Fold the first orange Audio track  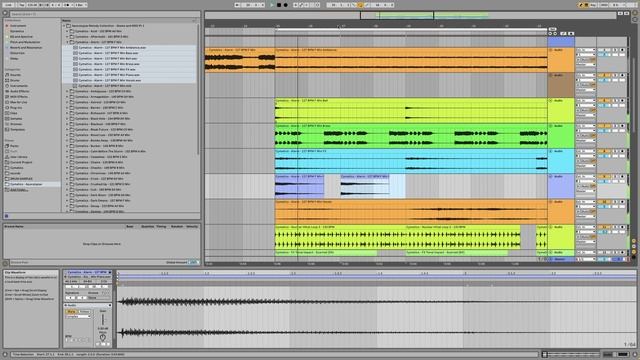(x=551, y=50)
